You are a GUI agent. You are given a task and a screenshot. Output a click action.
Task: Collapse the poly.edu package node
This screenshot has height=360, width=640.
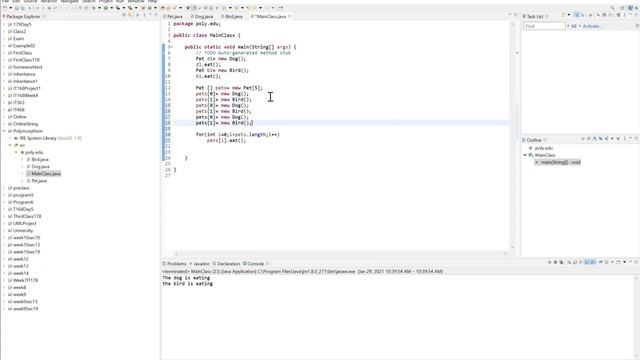coord(16,152)
